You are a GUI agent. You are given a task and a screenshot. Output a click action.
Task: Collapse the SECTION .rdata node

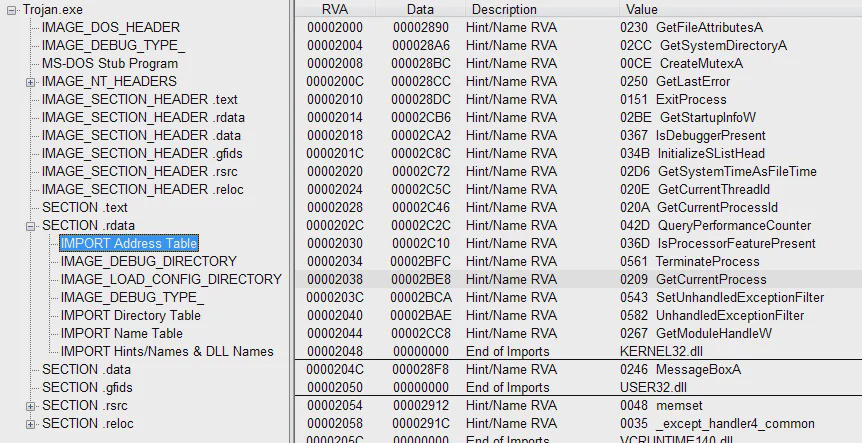coord(30,226)
